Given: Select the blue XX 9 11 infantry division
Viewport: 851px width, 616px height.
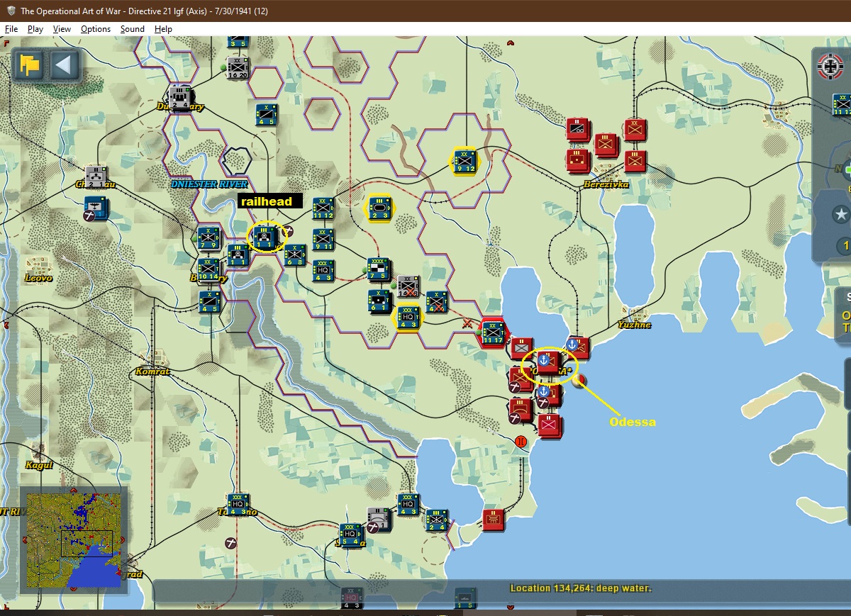Looking at the screenshot, I should click(323, 239).
